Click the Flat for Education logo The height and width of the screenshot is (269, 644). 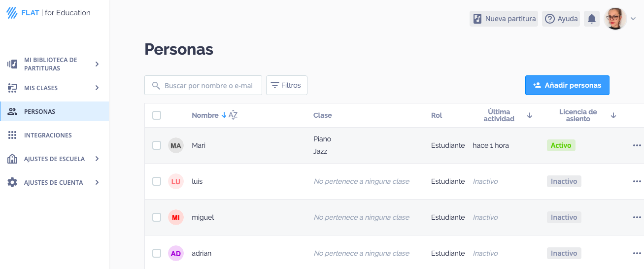pyautogui.click(x=48, y=13)
